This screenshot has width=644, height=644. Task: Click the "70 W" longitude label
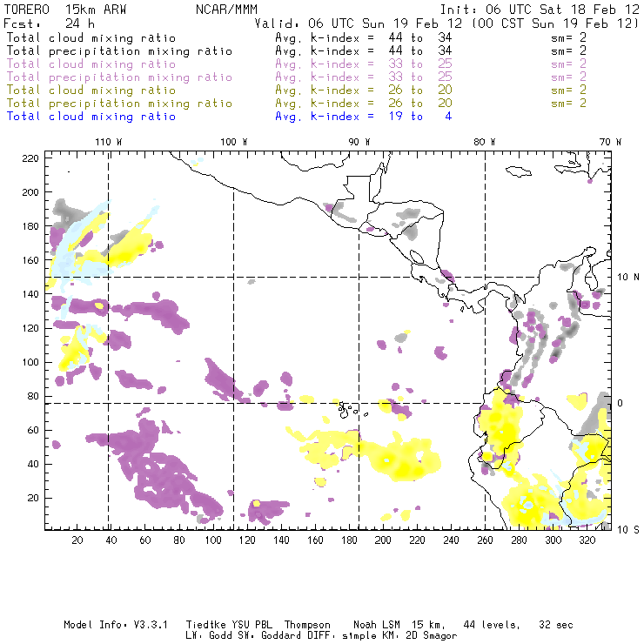[x=610, y=142]
